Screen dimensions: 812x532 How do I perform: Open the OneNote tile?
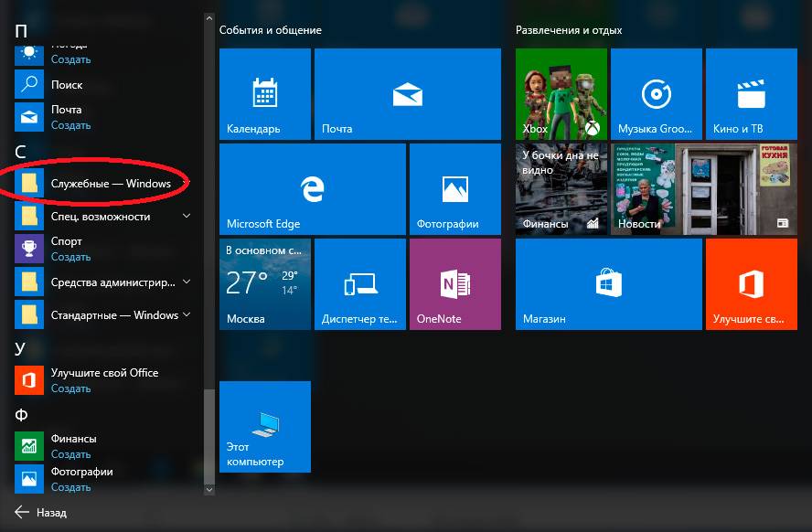click(x=454, y=283)
